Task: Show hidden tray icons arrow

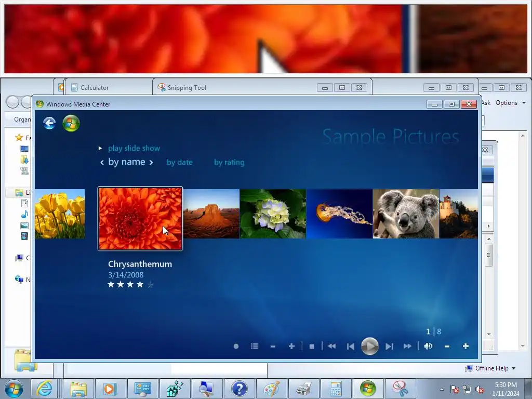Action: (x=442, y=389)
